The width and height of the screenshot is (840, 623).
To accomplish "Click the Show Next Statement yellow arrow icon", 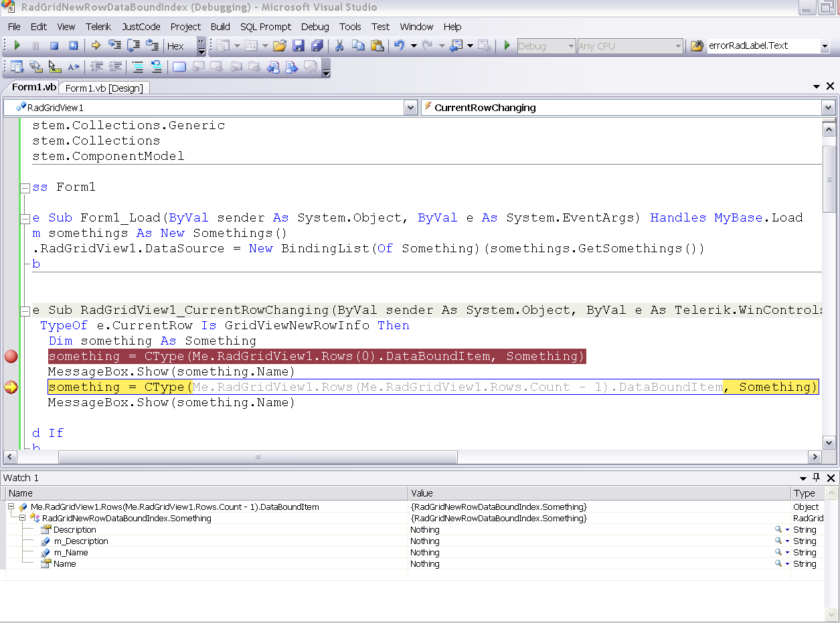I will click(x=96, y=46).
